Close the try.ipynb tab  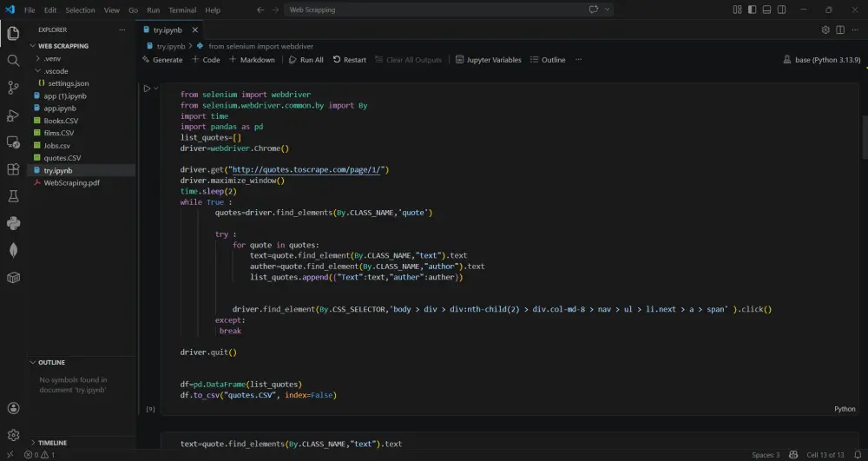(194, 30)
